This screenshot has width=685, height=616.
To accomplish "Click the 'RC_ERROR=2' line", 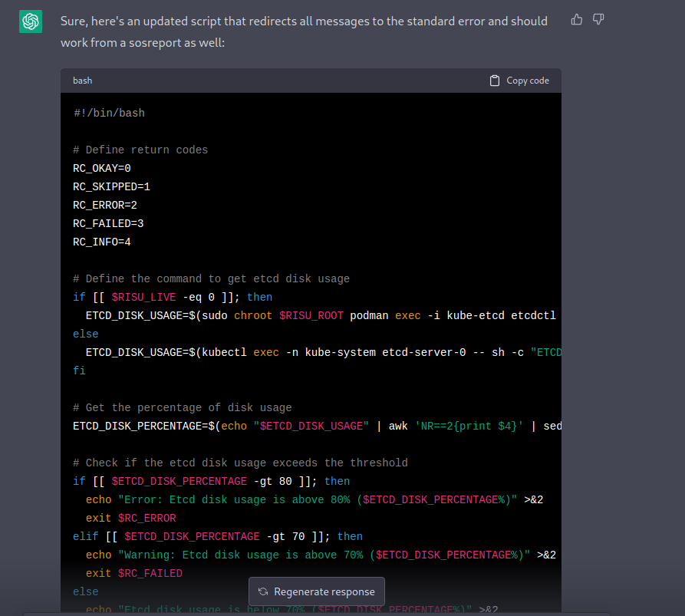I will point(105,205).
